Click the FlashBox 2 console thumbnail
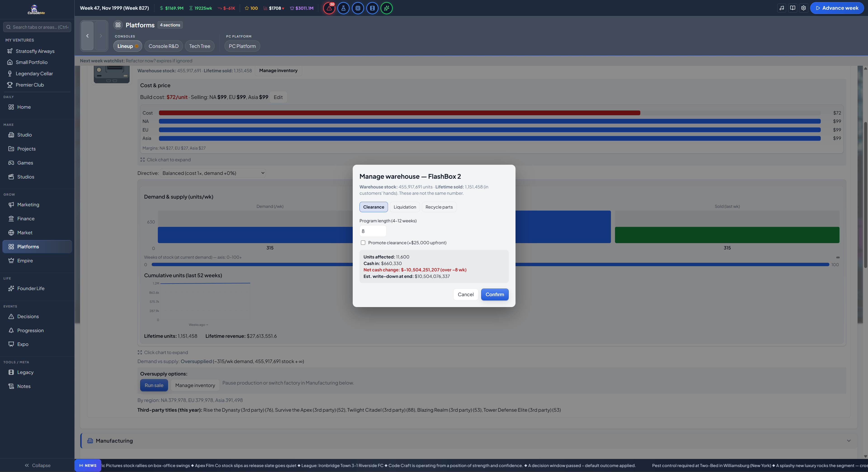The width and height of the screenshot is (868, 472). [111, 75]
